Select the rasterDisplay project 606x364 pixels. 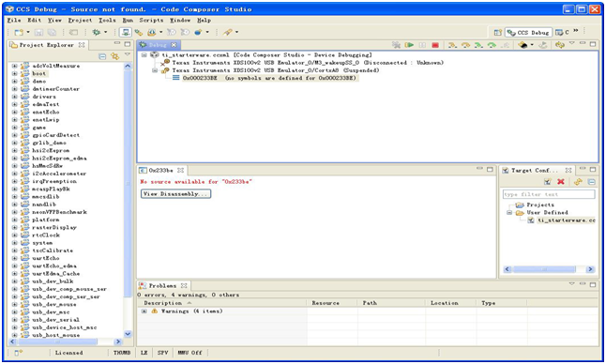click(54, 228)
